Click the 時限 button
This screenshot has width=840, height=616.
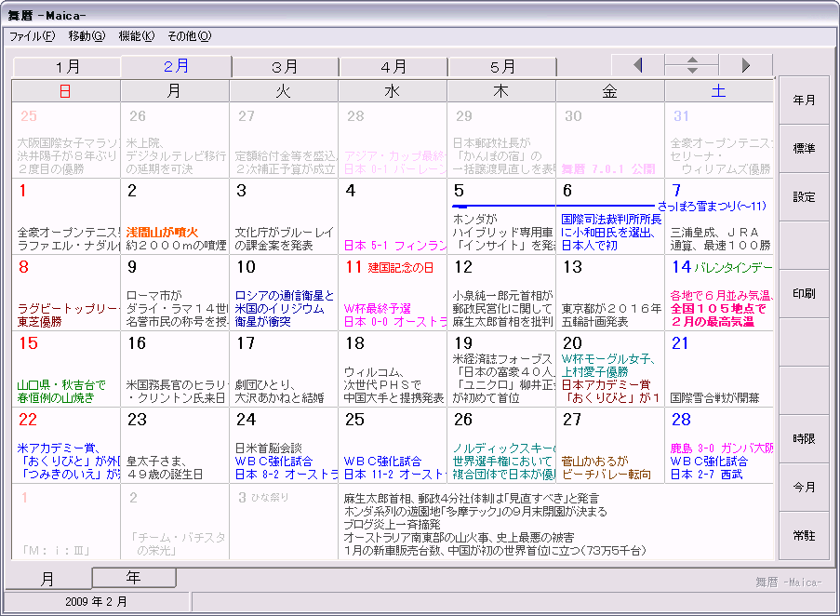point(804,439)
